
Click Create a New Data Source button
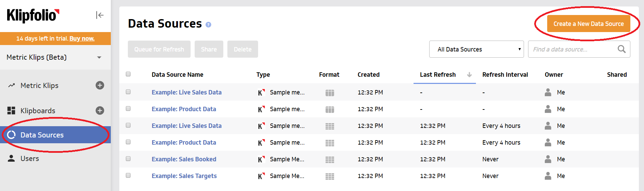pos(588,24)
